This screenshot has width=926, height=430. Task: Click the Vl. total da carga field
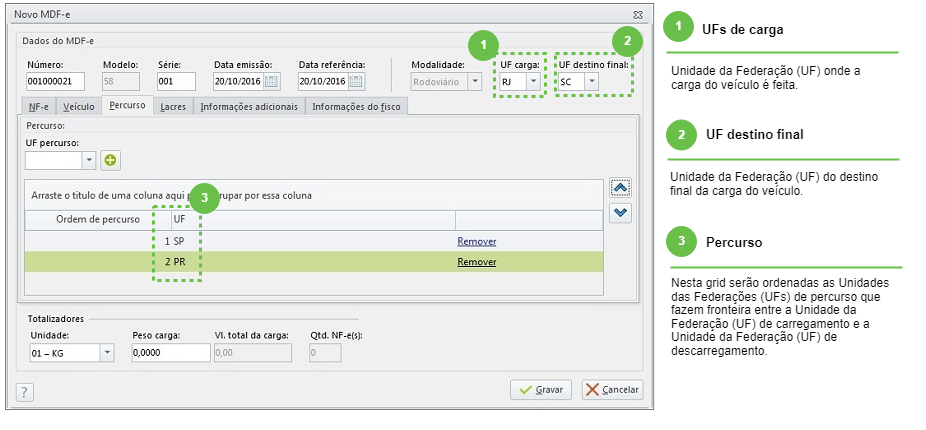253,353
